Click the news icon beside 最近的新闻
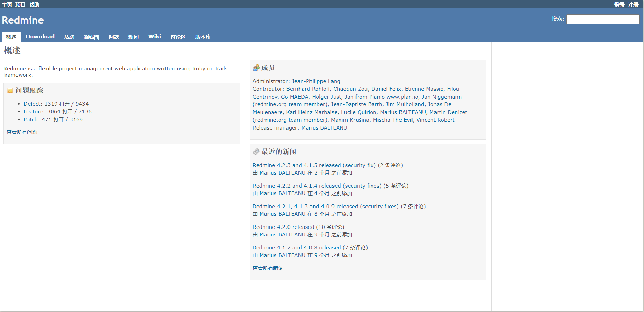644x312 pixels. 256,152
